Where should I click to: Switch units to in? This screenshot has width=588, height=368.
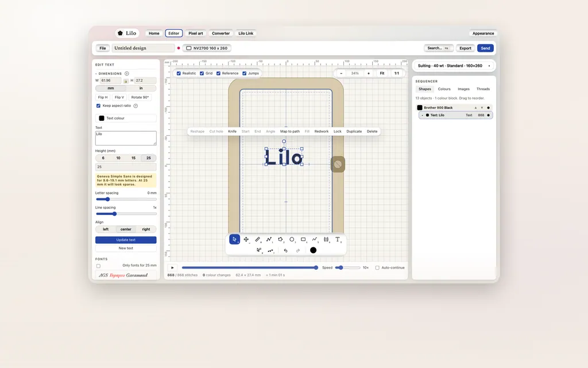(141, 88)
